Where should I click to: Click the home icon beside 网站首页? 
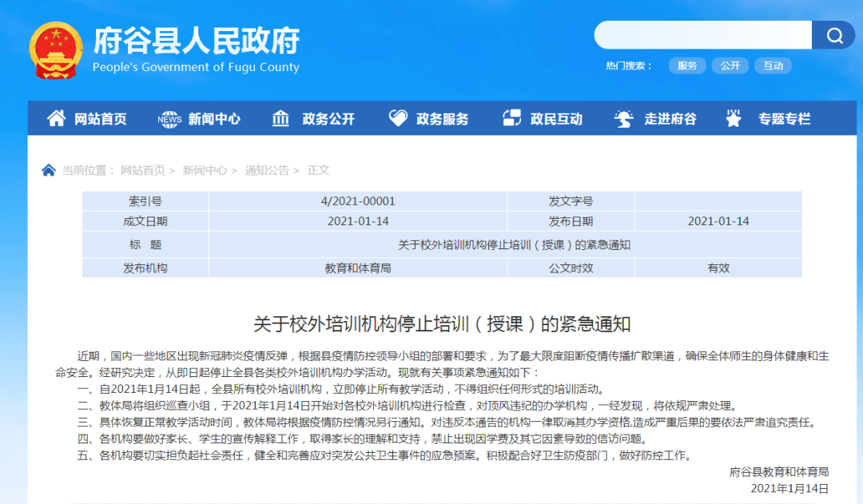(x=56, y=118)
